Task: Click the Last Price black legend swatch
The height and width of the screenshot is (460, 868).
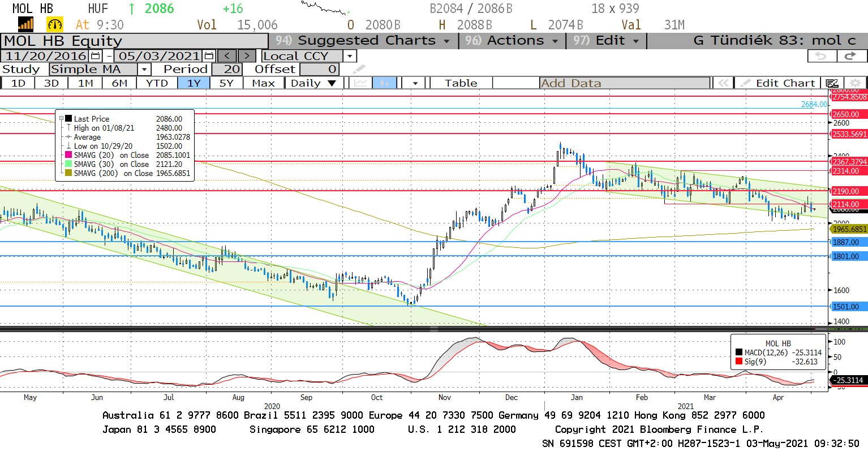Action: tap(68, 119)
